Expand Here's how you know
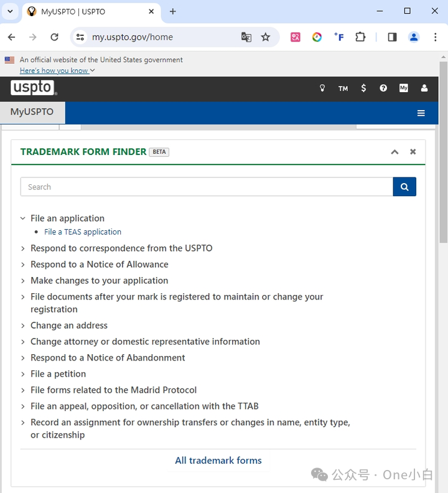The height and width of the screenshot is (493, 448). pyautogui.click(x=57, y=70)
